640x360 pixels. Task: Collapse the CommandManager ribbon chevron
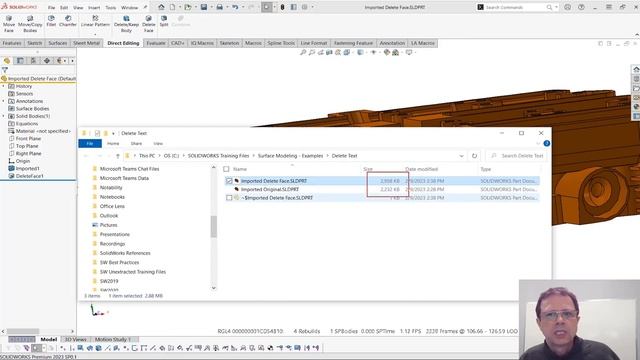click(637, 35)
